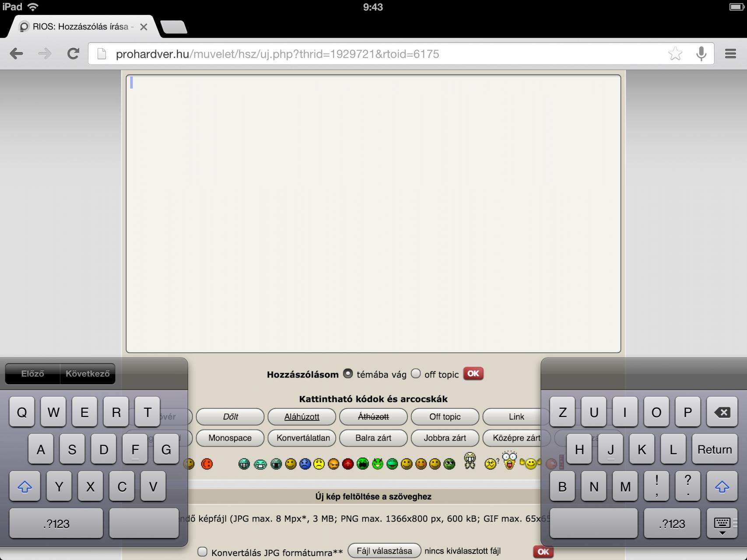Focus the large comment text area

click(373, 213)
